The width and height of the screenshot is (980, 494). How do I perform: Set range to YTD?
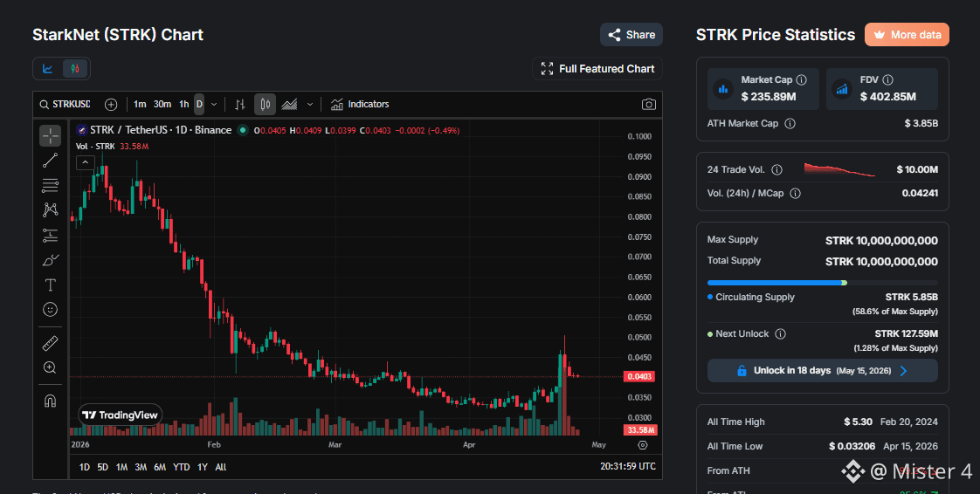[x=182, y=467]
